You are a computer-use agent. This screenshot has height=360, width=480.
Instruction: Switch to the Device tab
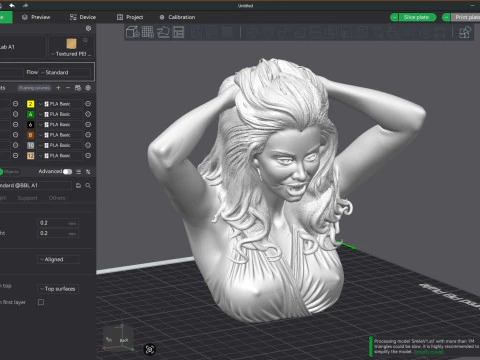pos(83,17)
